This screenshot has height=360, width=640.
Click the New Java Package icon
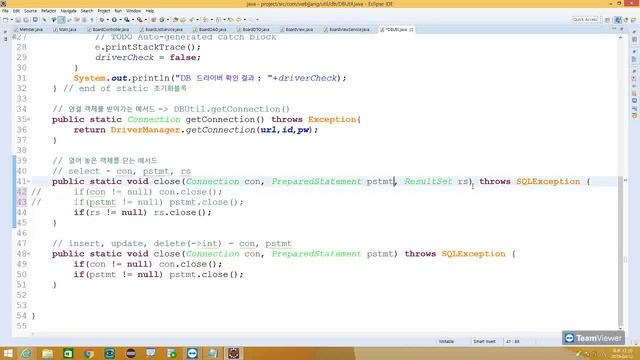[x=153, y=20]
